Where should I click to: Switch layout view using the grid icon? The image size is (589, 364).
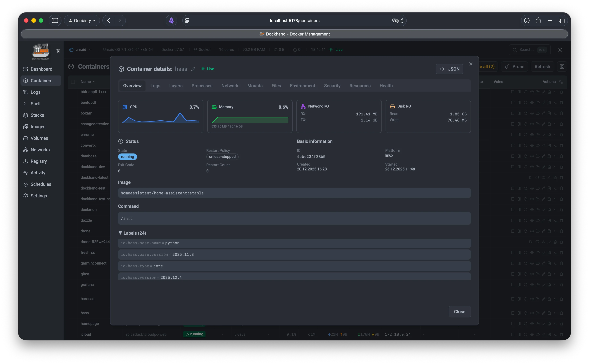562,66
